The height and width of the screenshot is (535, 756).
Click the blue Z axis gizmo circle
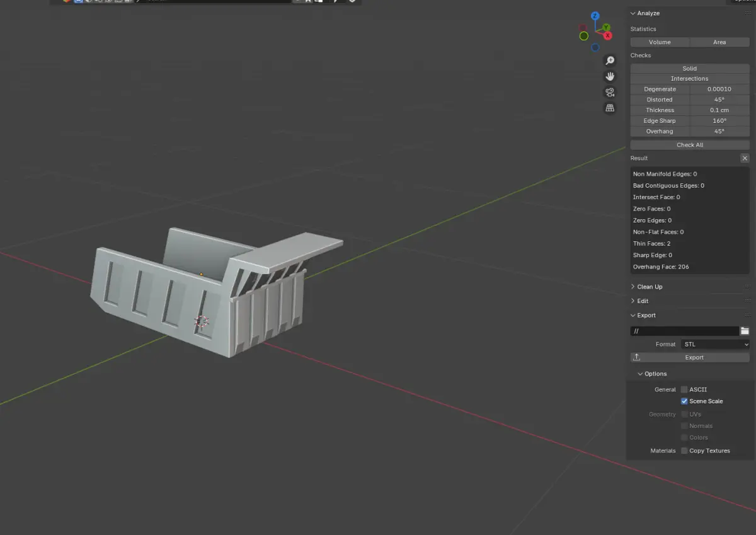tap(595, 16)
